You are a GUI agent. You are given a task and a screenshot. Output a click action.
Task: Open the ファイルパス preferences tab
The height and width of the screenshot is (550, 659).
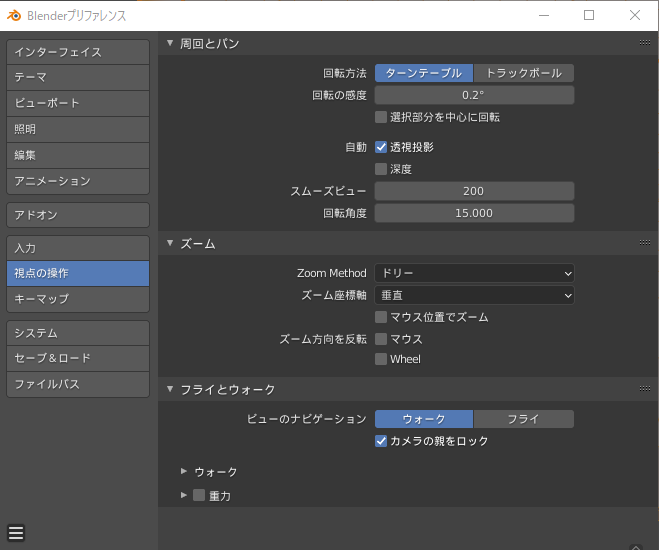coord(78,384)
